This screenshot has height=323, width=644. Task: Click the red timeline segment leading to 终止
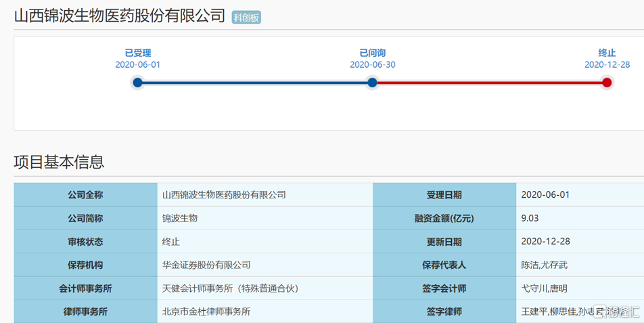click(490, 83)
